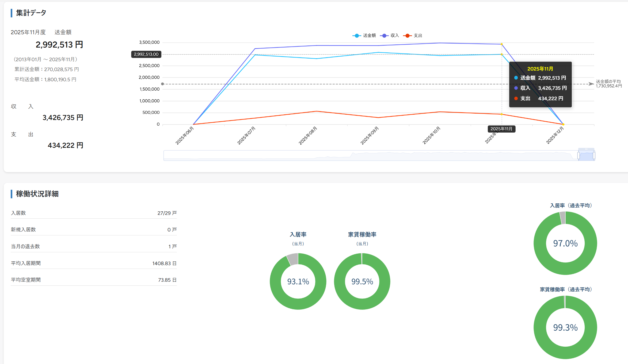Toggle the 支出 series in the chart legend
Screen dimensions: 628x364
click(418, 35)
